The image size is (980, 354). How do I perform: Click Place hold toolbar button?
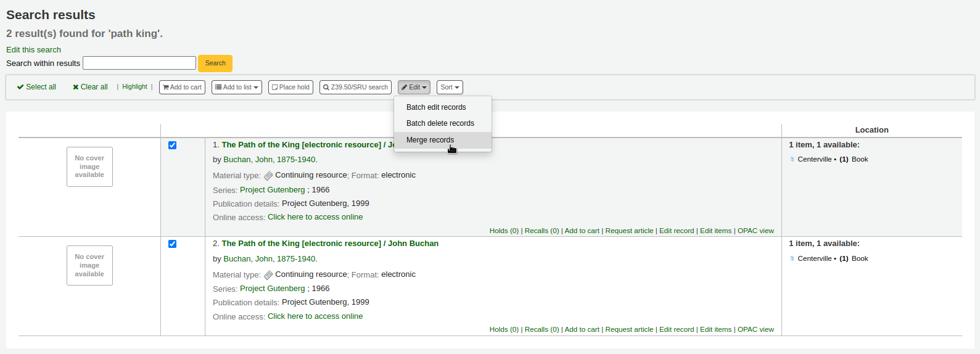coord(290,88)
